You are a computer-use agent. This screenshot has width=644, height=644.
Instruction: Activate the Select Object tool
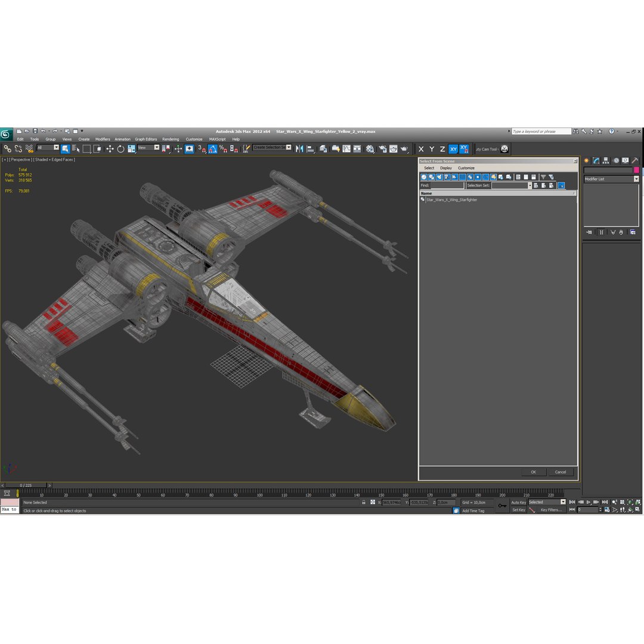66,148
